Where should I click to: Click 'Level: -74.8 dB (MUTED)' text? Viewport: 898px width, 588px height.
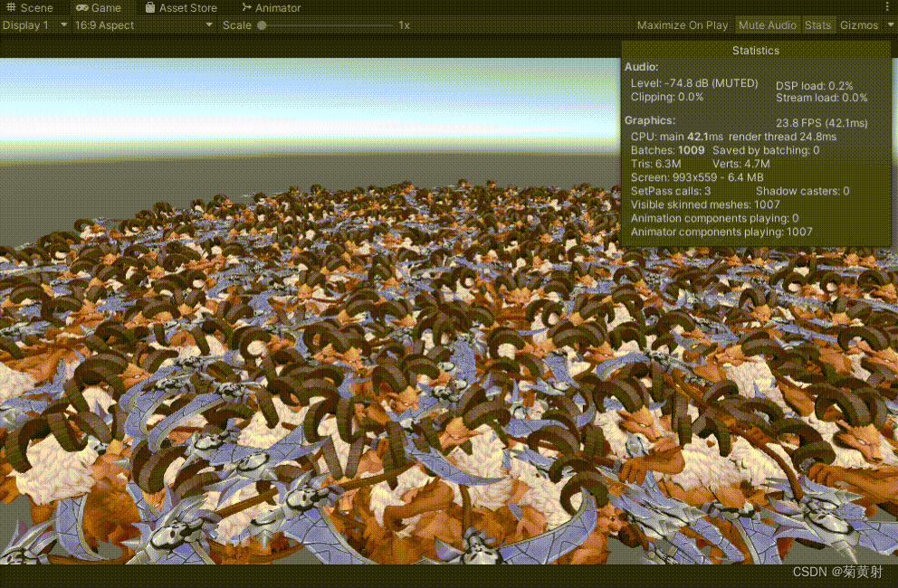click(694, 83)
